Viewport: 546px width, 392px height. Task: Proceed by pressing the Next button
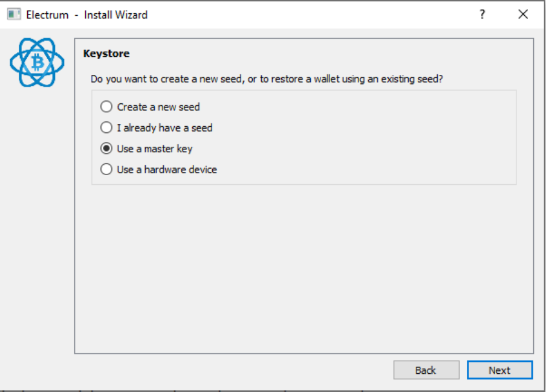coord(499,370)
